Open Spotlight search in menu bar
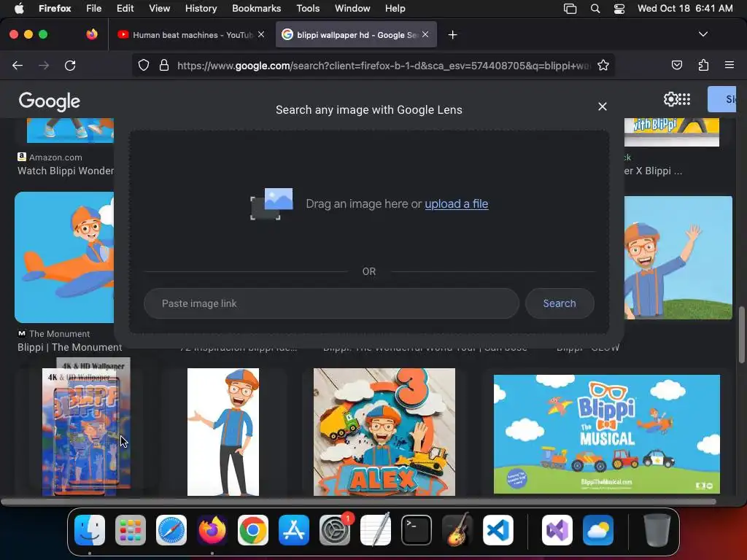The height and width of the screenshot is (560, 747). point(595,8)
